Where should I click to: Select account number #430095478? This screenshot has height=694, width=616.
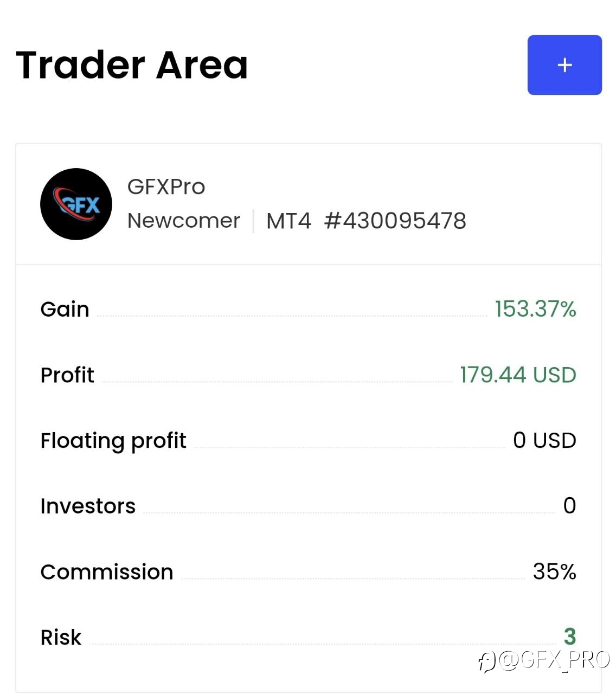[395, 221]
